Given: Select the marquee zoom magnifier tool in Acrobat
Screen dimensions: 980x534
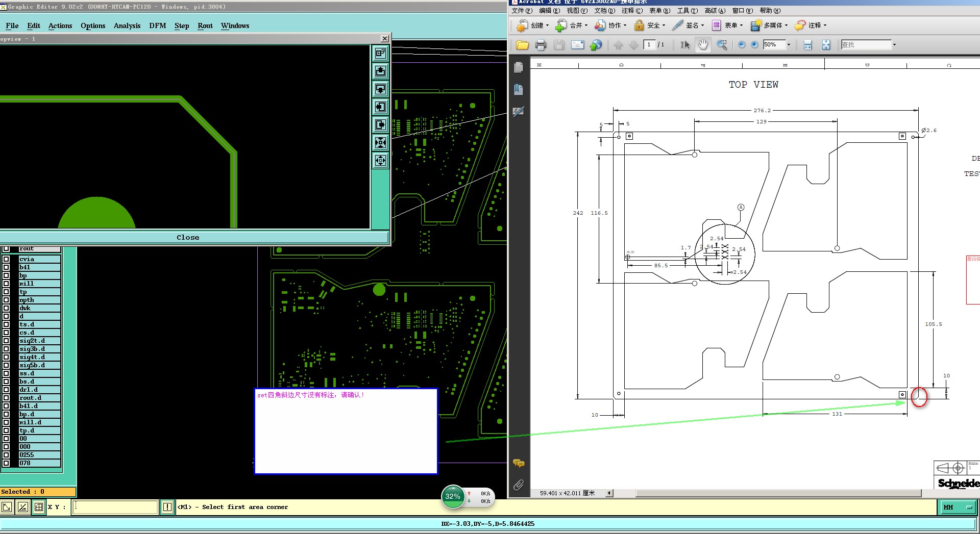Looking at the screenshot, I should tap(722, 45).
